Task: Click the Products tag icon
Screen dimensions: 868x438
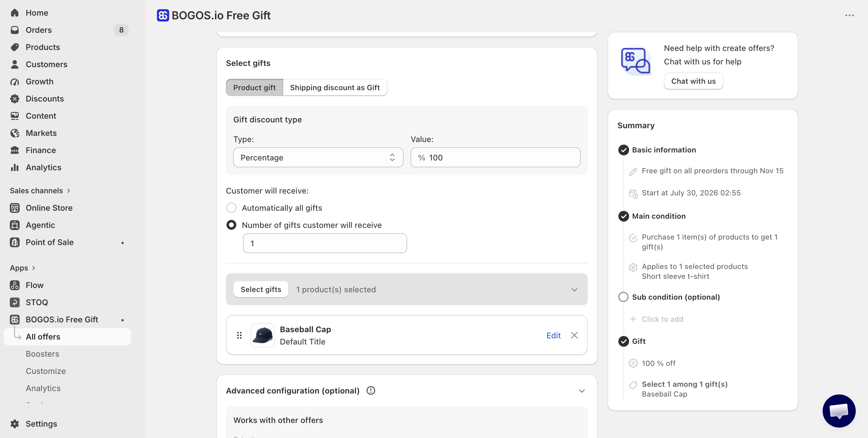Action: pos(14,47)
